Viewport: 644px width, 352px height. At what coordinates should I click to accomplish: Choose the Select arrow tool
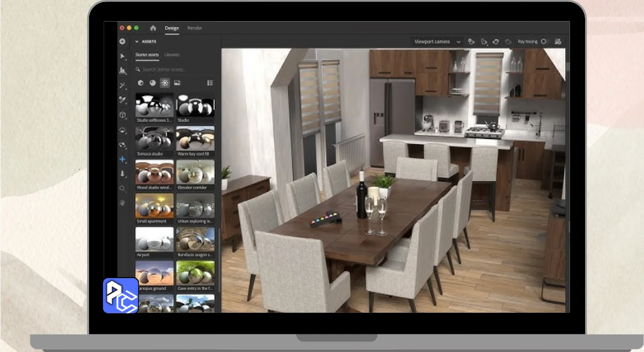pyautogui.click(x=122, y=56)
